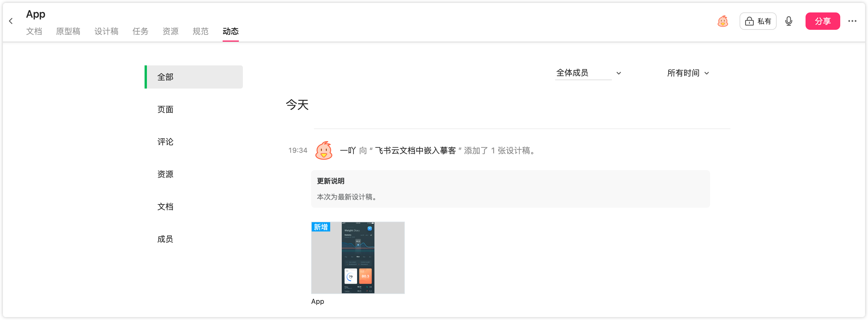The image size is (868, 320).
Task: Open the 设计稿 tab
Action: [x=106, y=31]
